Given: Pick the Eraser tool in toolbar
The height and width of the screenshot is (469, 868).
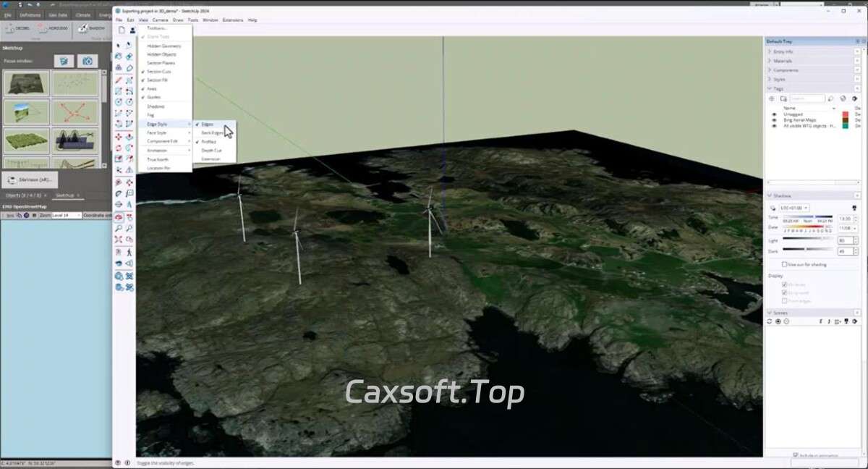Looking at the screenshot, I should [129, 68].
